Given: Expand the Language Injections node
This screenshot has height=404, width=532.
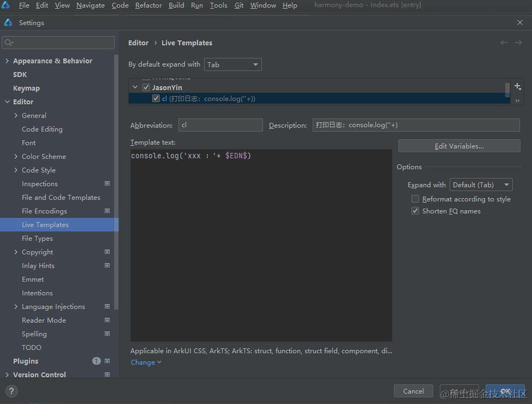Looking at the screenshot, I should pyautogui.click(x=16, y=307).
